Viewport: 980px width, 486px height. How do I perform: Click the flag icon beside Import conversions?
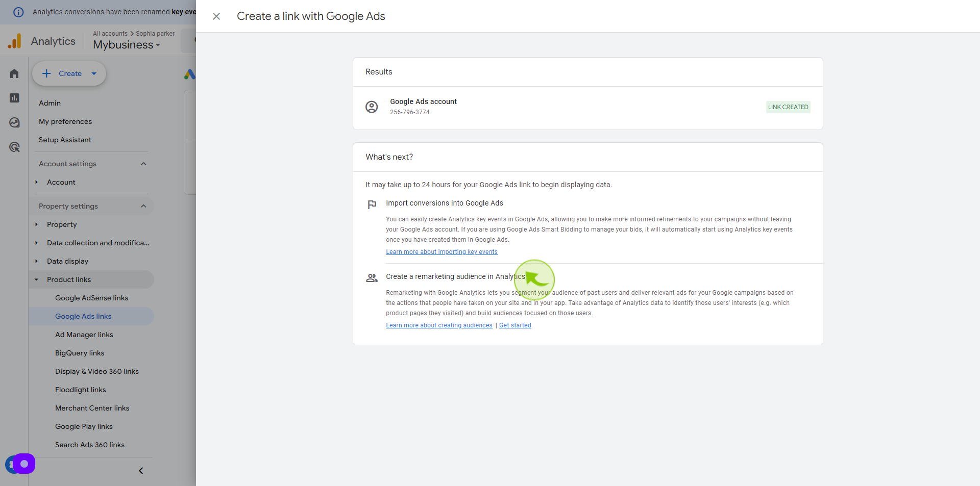coord(372,204)
